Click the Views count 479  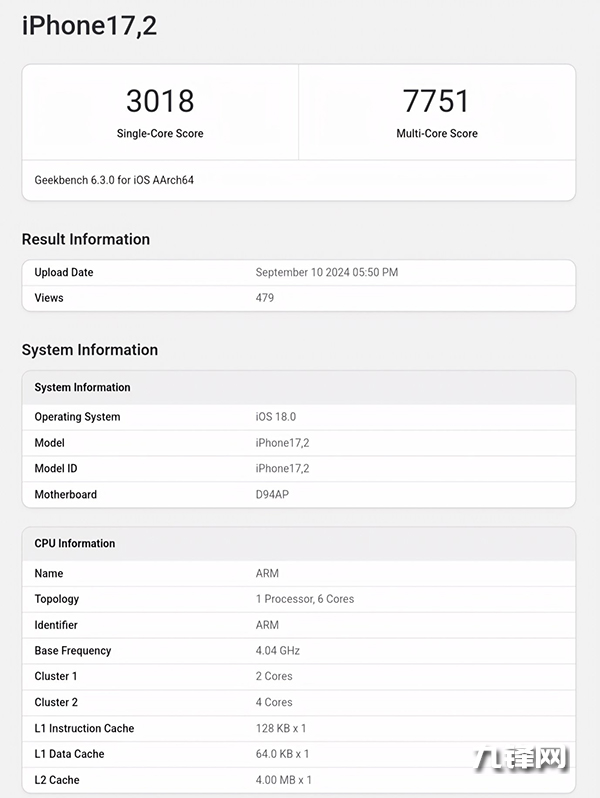tap(265, 298)
